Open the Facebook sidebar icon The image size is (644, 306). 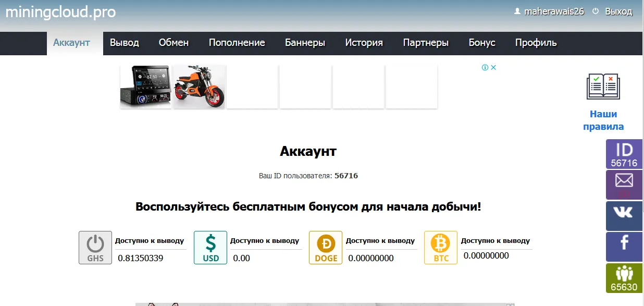tap(624, 247)
